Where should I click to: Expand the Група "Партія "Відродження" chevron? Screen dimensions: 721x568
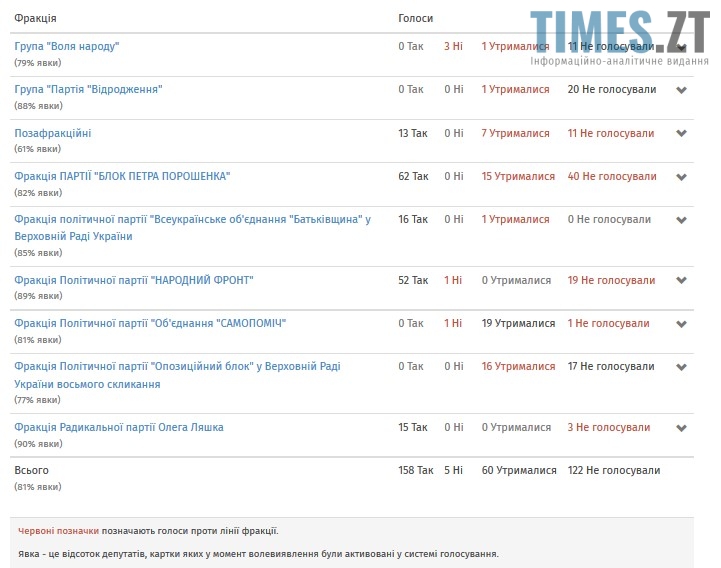click(x=682, y=90)
